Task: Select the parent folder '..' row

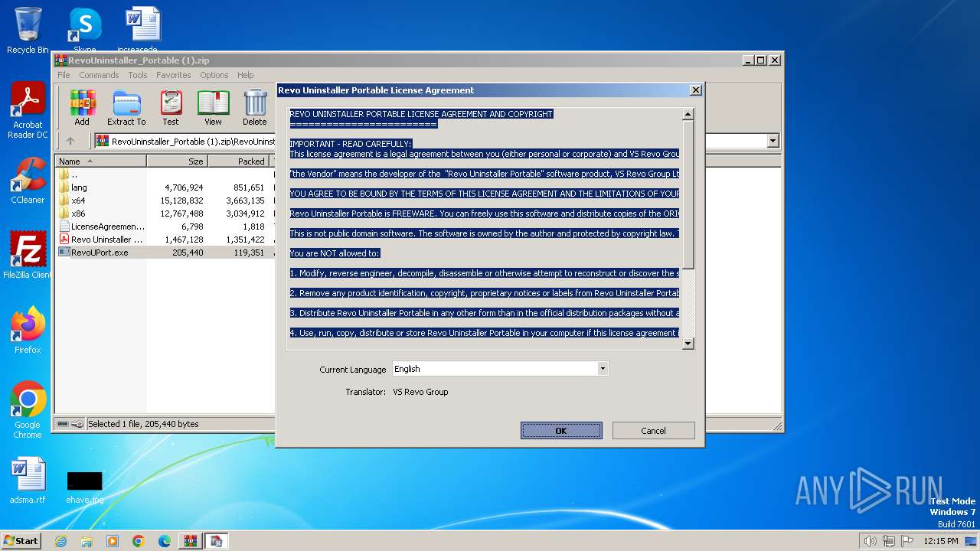Action: [x=165, y=174]
